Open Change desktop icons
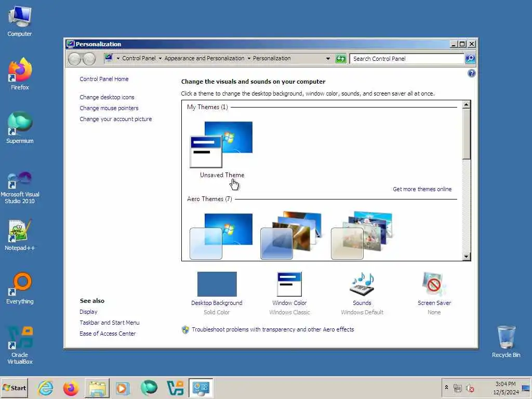 click(107, 97)
